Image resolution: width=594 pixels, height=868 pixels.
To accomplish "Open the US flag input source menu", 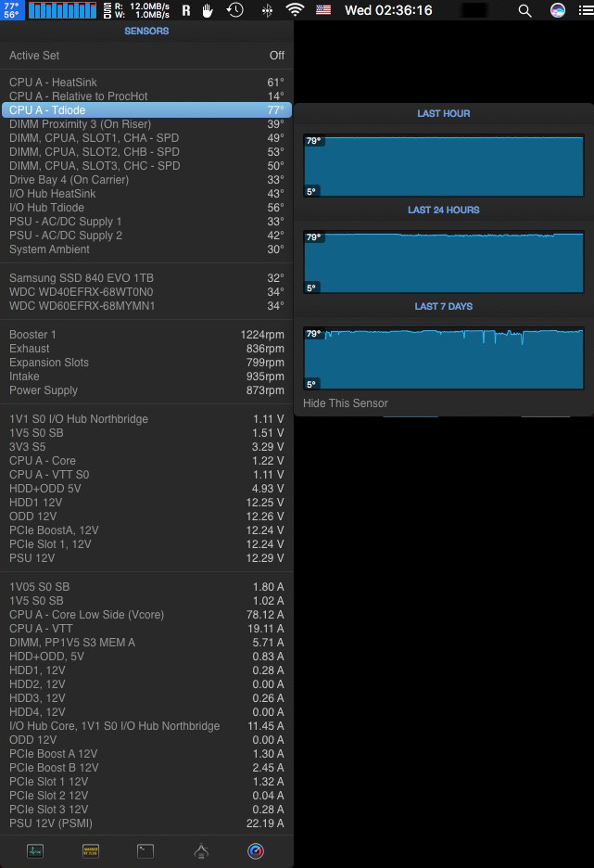I will (322, 10).
